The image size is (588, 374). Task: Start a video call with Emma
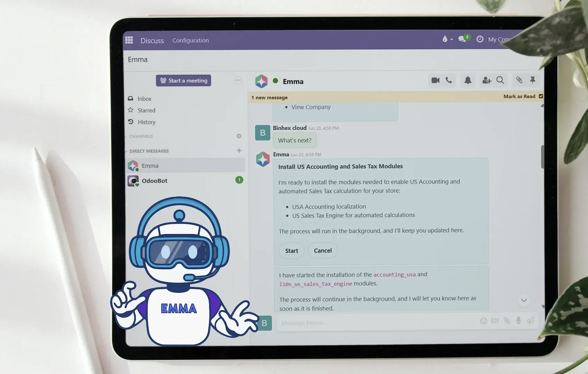(x=435, y=80)
